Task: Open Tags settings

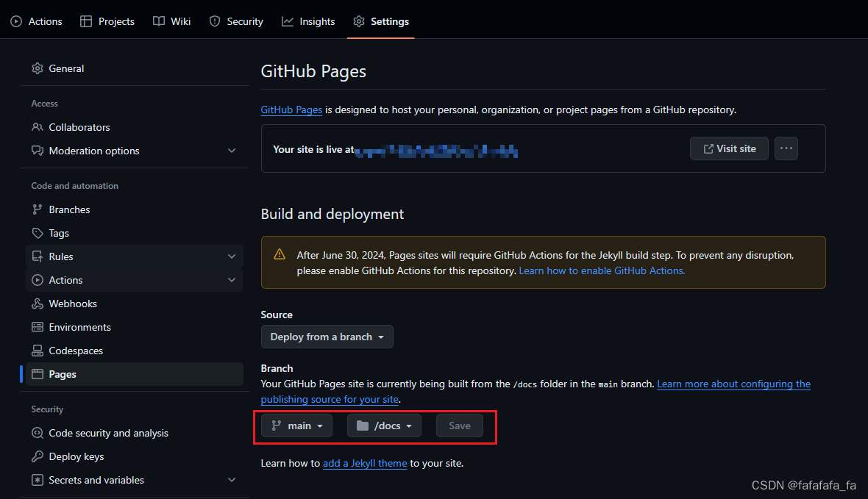Action: coord(135,233)
